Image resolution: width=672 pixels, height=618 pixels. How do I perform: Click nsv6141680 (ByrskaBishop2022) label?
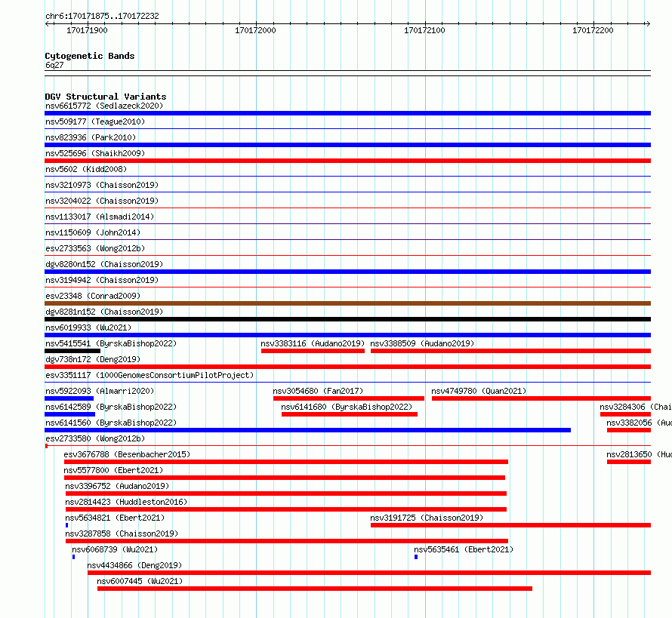tap(347, 407)
